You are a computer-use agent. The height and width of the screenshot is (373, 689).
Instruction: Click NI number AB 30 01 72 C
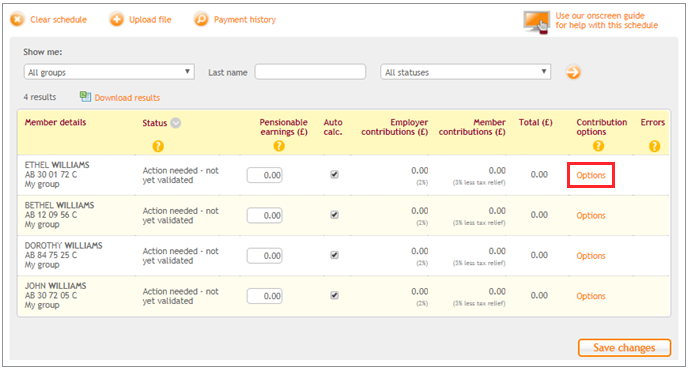coord(51,174)
